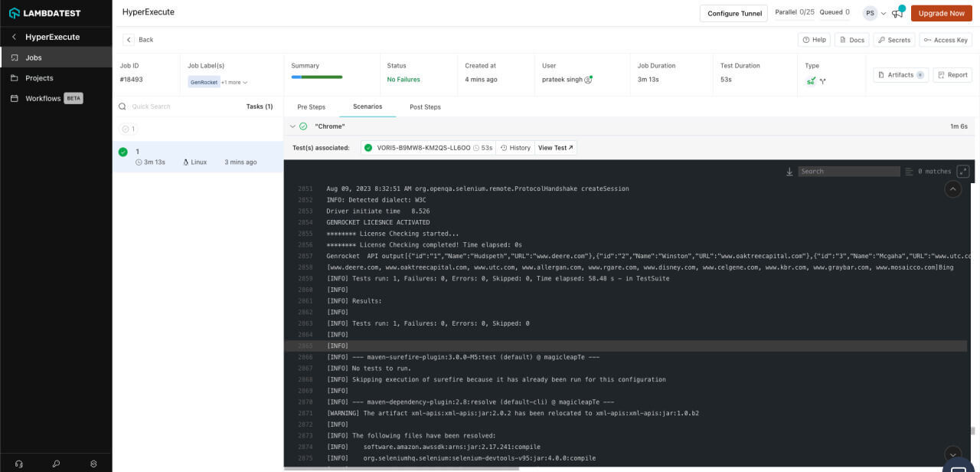
Task: Click the LambdaTest logo
Action: [x=44, y=12]
